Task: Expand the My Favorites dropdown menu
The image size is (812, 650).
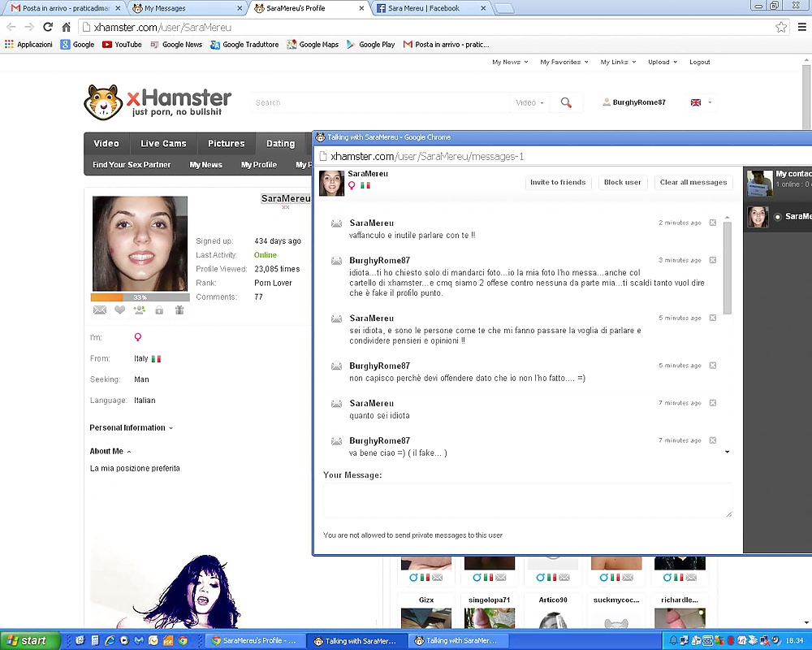Action: [x=564, y=62]
